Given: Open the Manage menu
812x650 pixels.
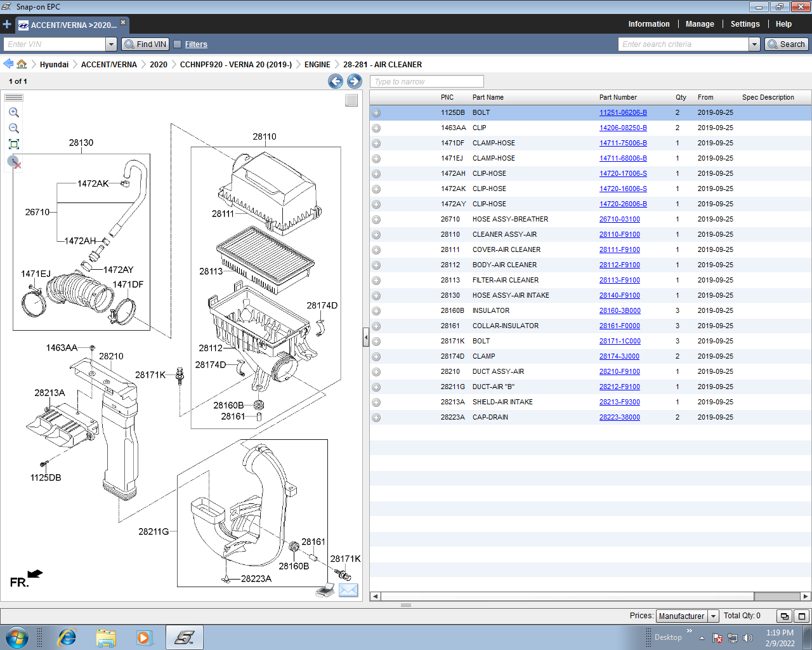Looking at the screenshot, I should click(700, 24).
